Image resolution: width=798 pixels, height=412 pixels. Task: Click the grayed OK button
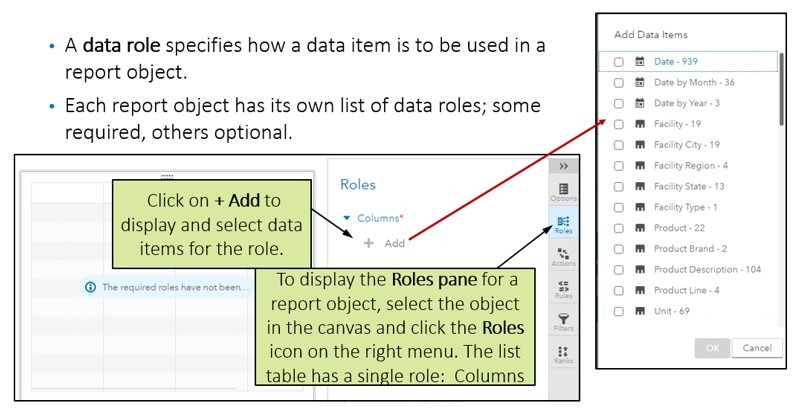click(712, 348)
